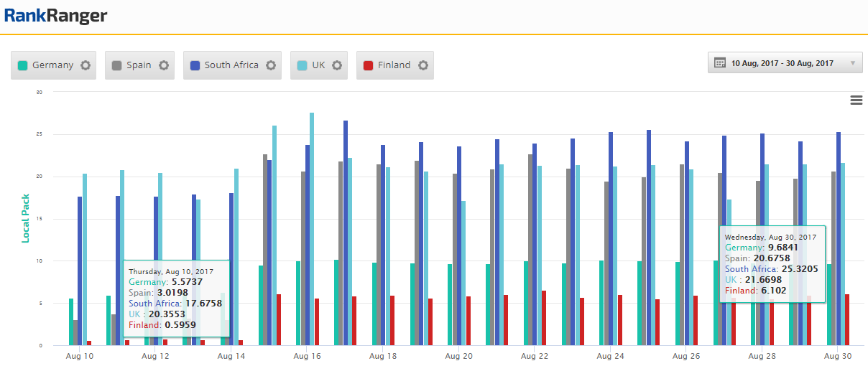The image size is (868, 366).
Task: Click the tall UK bar on Aug 16
Action: [x=312, y=230]
